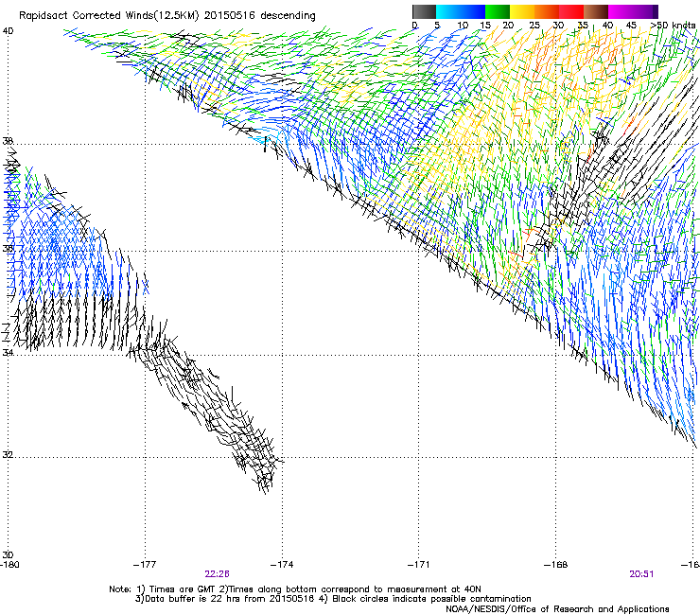Click the '>50 knots' legend label

click(673, 25)
